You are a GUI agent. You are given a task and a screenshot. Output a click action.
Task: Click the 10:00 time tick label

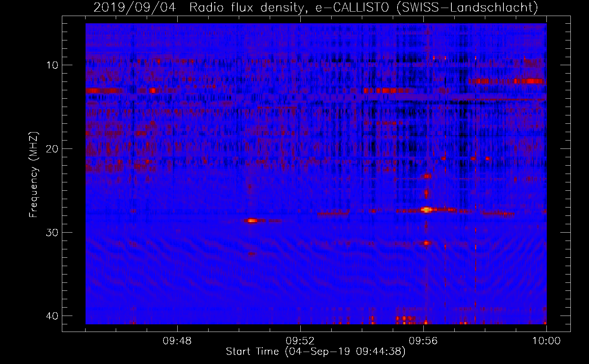(x=546, y=341)
